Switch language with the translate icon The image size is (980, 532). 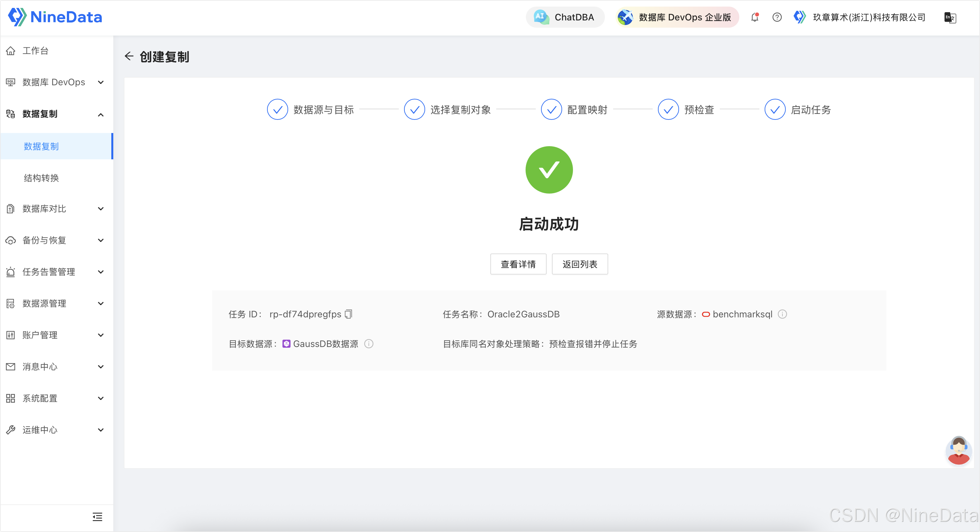[950, 17]
